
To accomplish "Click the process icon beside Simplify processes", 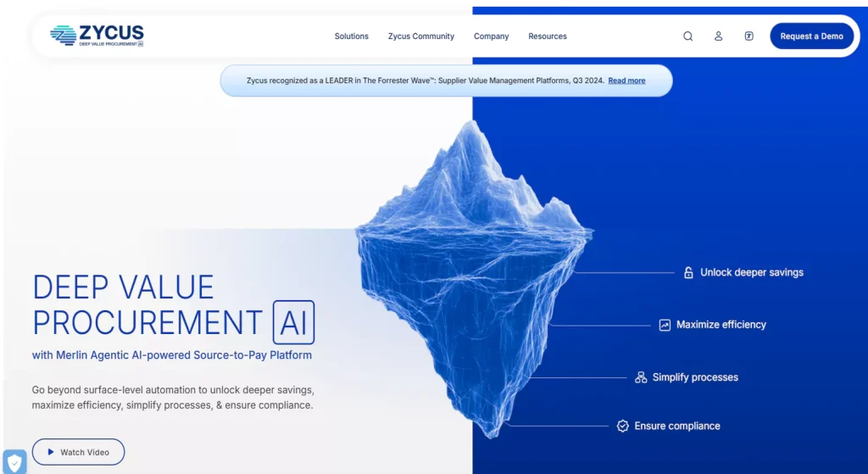I will pyautogui.click(x=641, y=377).
